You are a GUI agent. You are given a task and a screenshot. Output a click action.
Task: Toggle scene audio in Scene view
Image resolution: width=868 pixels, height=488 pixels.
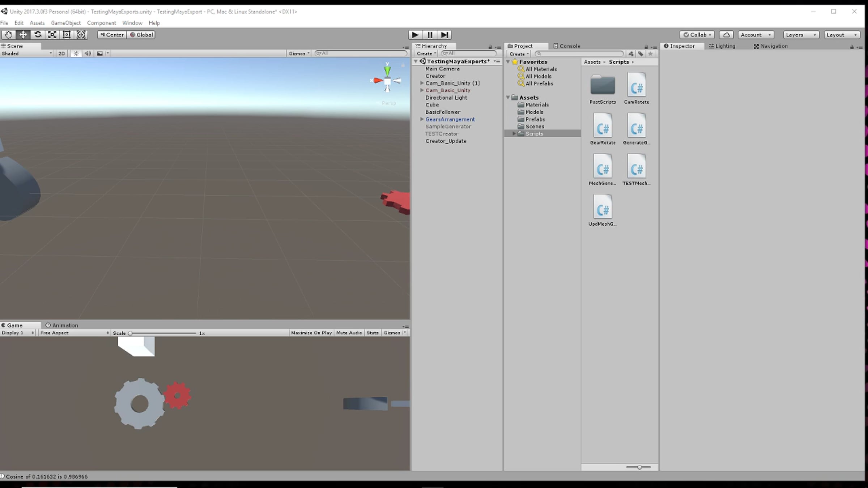pos(88,53)
